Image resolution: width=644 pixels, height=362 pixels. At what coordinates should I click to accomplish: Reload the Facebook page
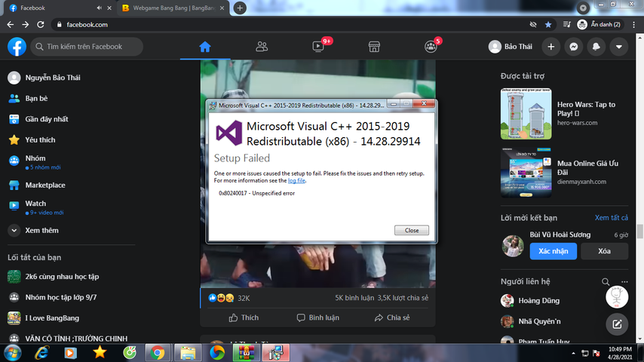(40, 25)
